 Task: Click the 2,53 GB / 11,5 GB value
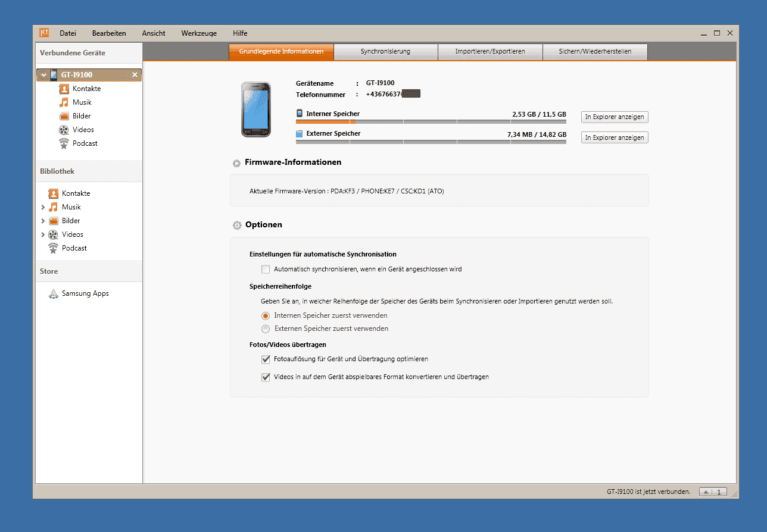(x=539, y=114)
